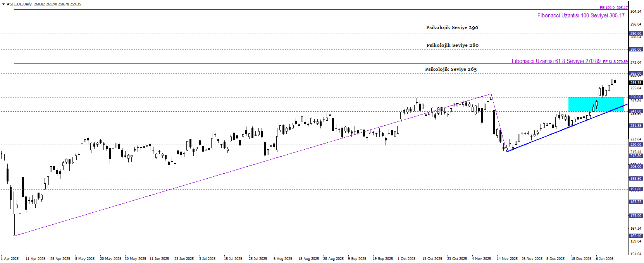Click the '26 Nov 2025' date label

click(x=532, y=259)
